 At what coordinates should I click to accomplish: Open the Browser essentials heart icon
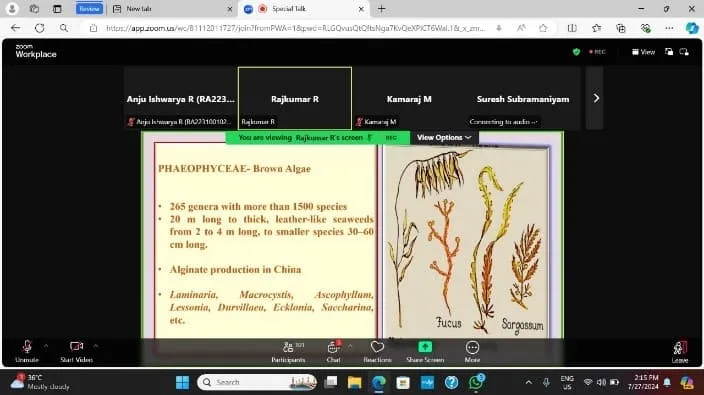click(x=646, y=28)
